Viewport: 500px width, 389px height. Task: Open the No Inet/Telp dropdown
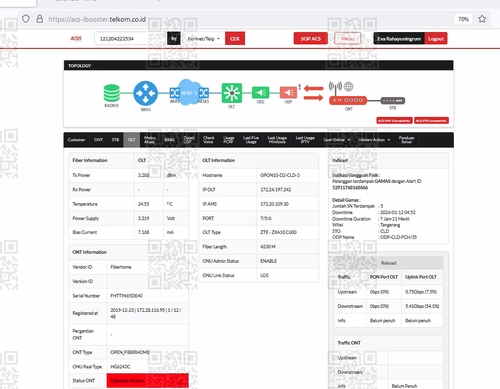click(203, 39)
